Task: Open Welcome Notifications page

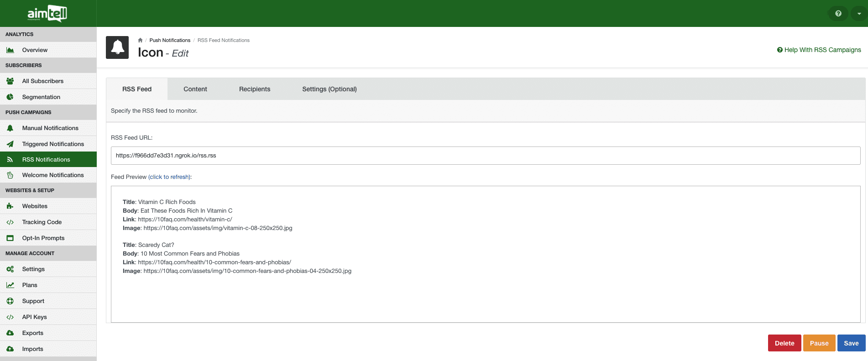Action: click(53, 175)
